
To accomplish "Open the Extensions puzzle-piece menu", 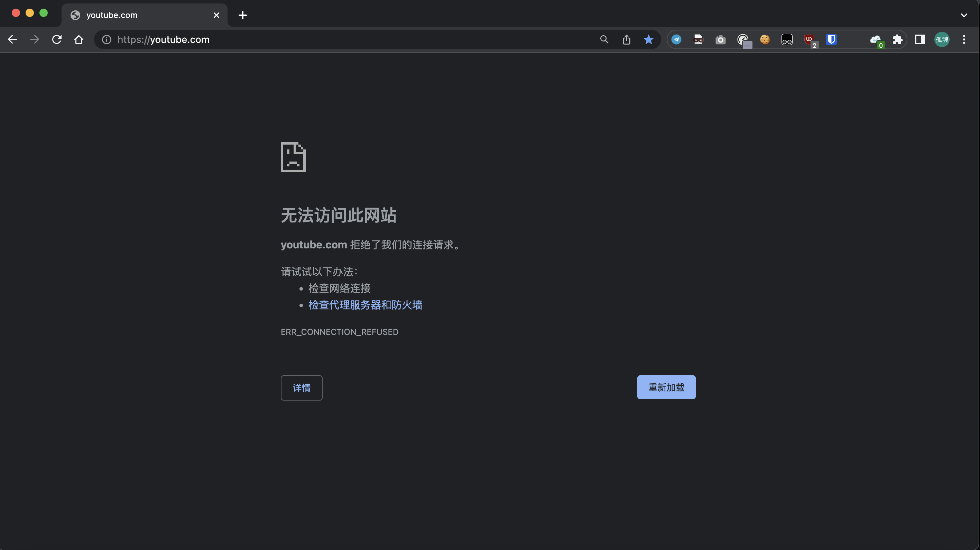I will (x=897, y=39).
